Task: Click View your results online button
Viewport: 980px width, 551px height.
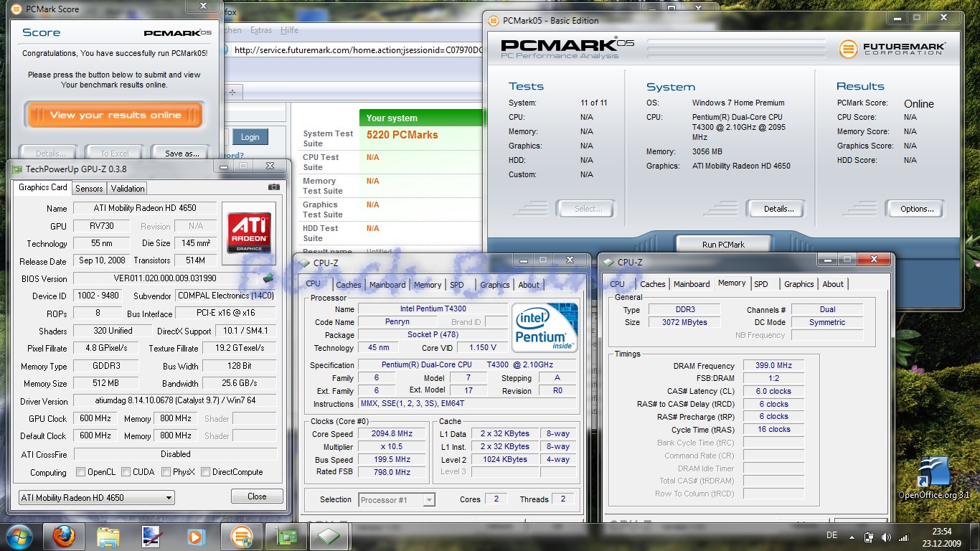Action: [x=115, y=115]
